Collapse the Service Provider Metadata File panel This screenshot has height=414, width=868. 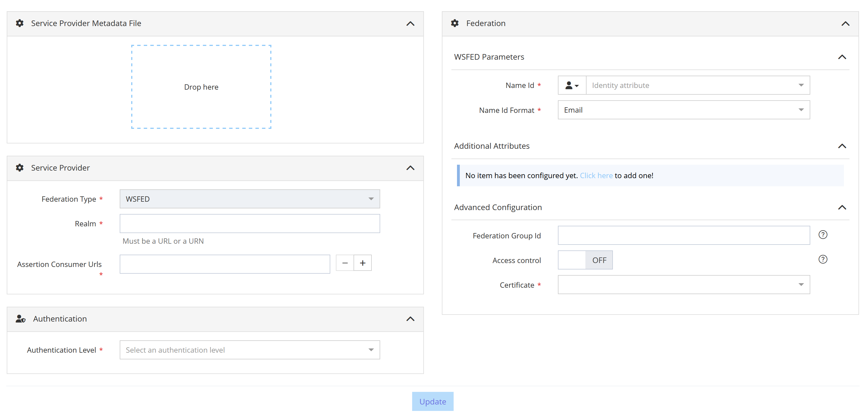410,24
